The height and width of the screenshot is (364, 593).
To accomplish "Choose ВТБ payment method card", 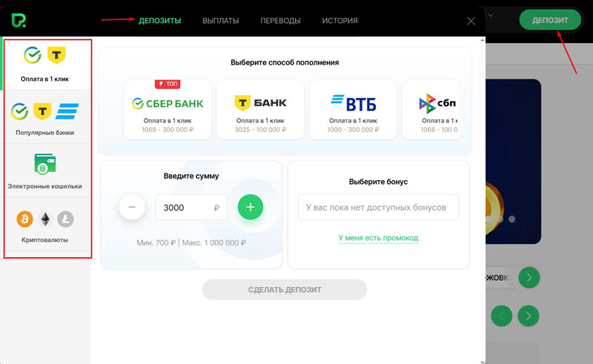I will coord(354,110).
